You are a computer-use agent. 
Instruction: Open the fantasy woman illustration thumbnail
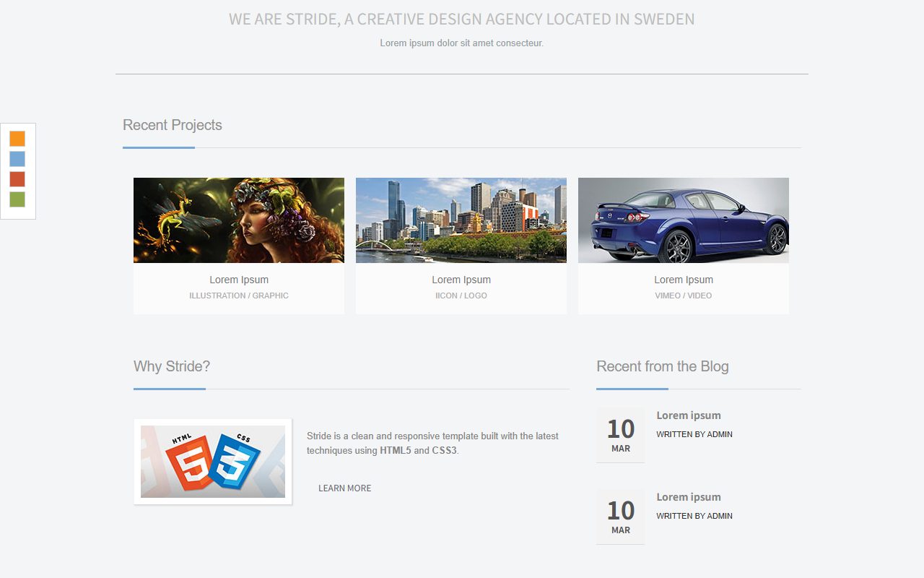[239, 220]
